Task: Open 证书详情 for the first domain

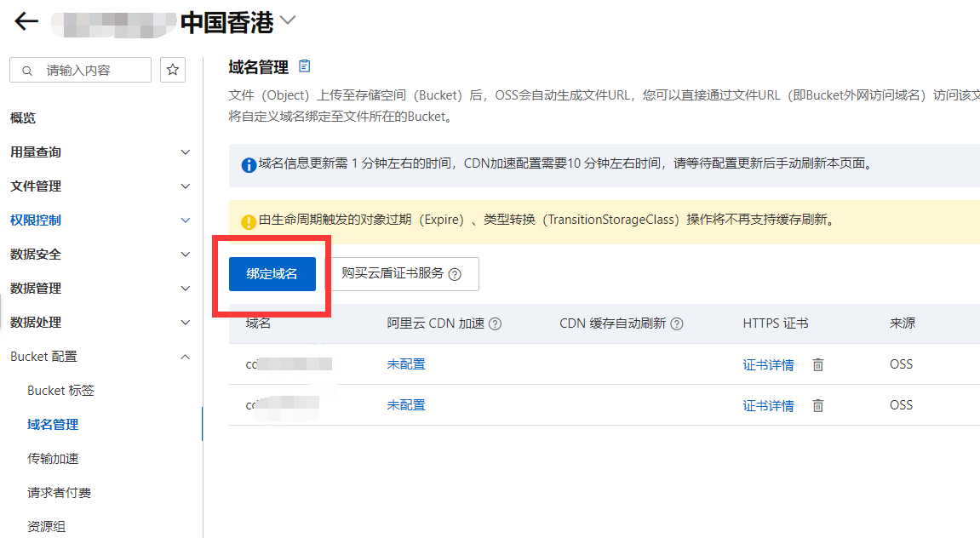Action: pyautogui.click(x=768, y=363)
